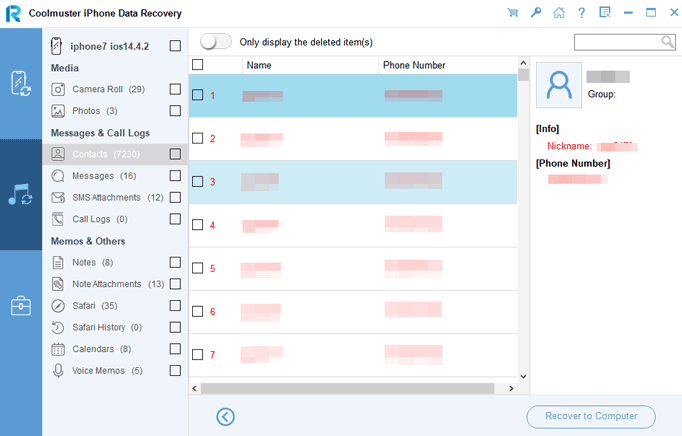
Task: Go to home screen icon
Action: [x=559, y=12]
